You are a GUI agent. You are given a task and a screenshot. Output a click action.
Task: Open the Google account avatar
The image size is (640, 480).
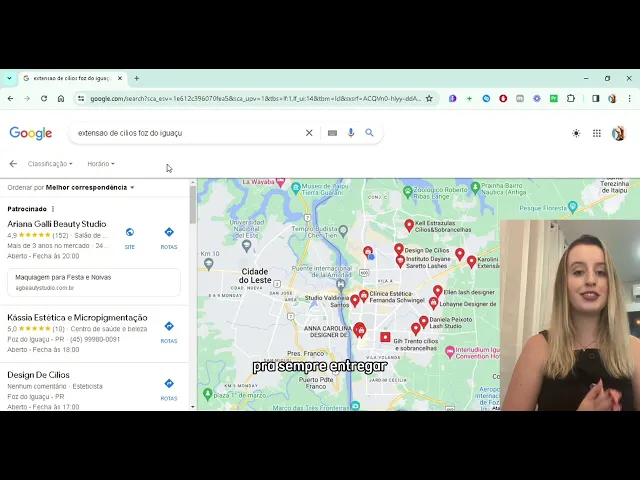point(619,133)
